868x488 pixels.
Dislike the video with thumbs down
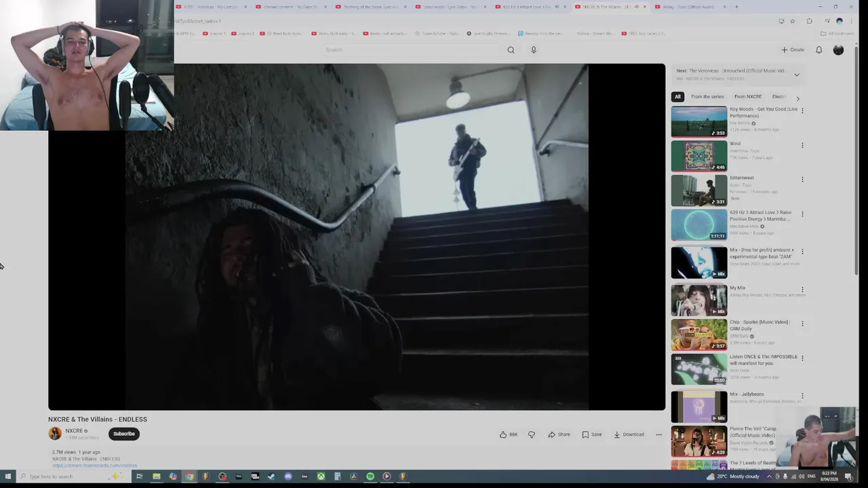click(x=532, y=434)
